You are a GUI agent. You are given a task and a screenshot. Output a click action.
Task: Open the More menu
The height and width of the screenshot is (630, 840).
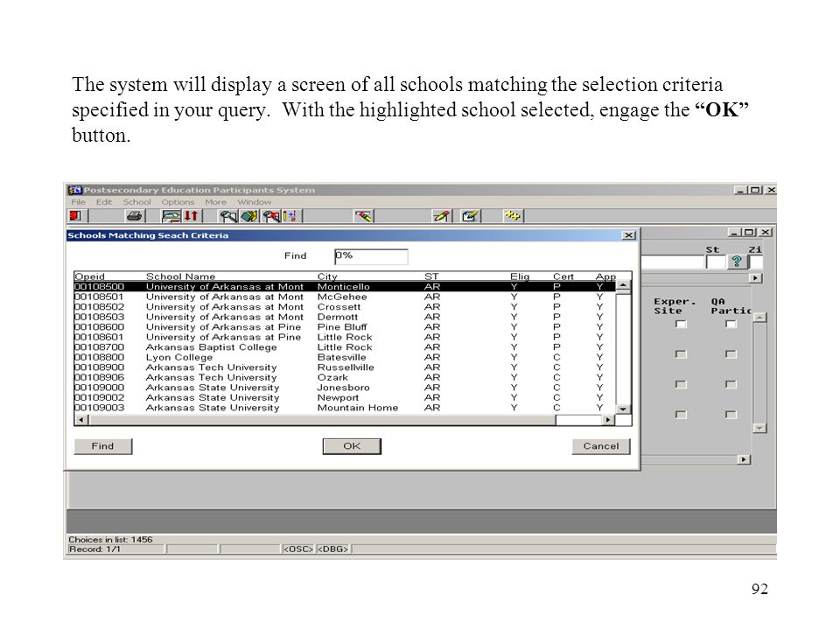coord(215,202)
